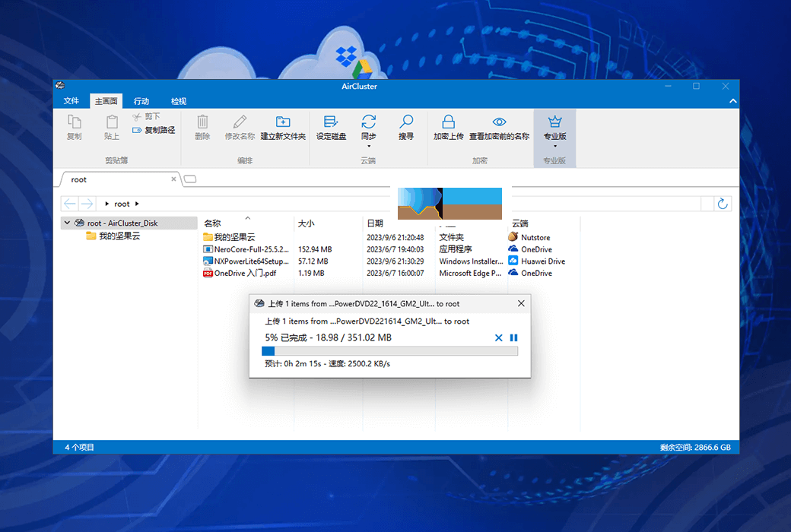Click the Sync (同步) icon
Viewport: 791px width, 532px height.
pyautogui.click(x=369, y=122)
